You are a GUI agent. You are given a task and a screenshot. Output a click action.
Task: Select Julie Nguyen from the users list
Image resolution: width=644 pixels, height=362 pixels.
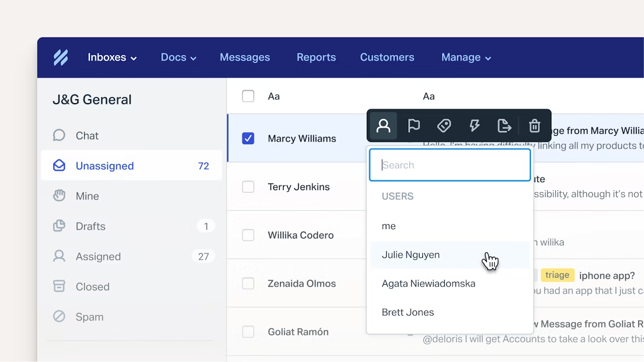[x=411, y=255]
